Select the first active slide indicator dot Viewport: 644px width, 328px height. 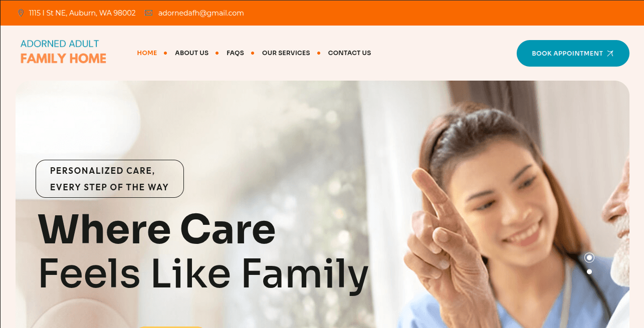point(589,257)
